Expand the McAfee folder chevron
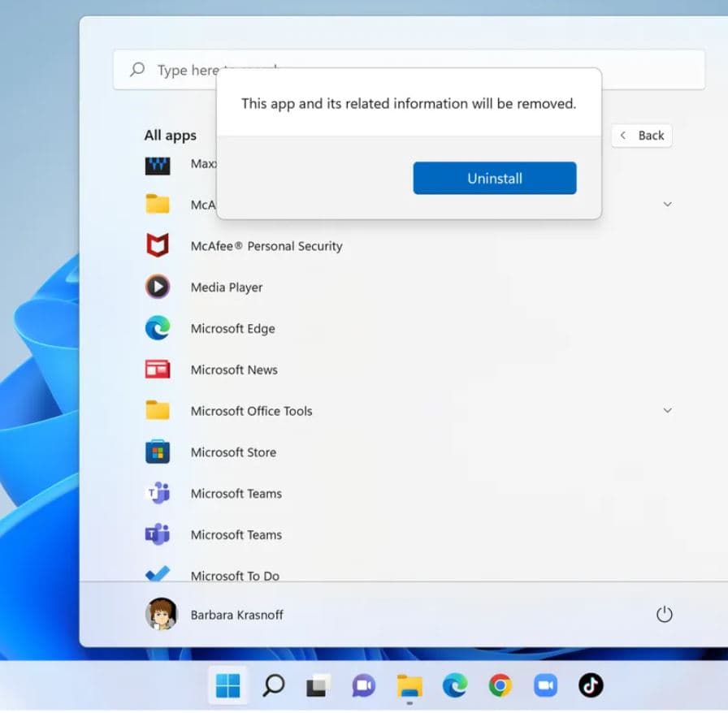The height and width of the screenshot is (713, 728). tap(667, 205)
